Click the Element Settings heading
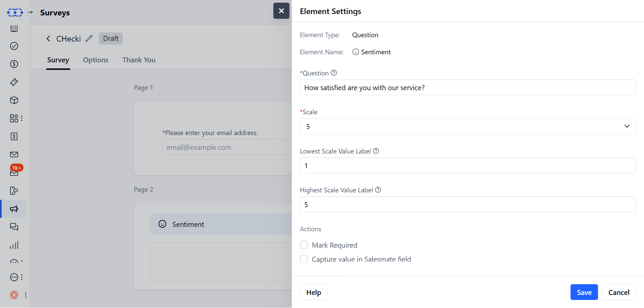This screenshot has width=644, height=308. click(330, 11)
